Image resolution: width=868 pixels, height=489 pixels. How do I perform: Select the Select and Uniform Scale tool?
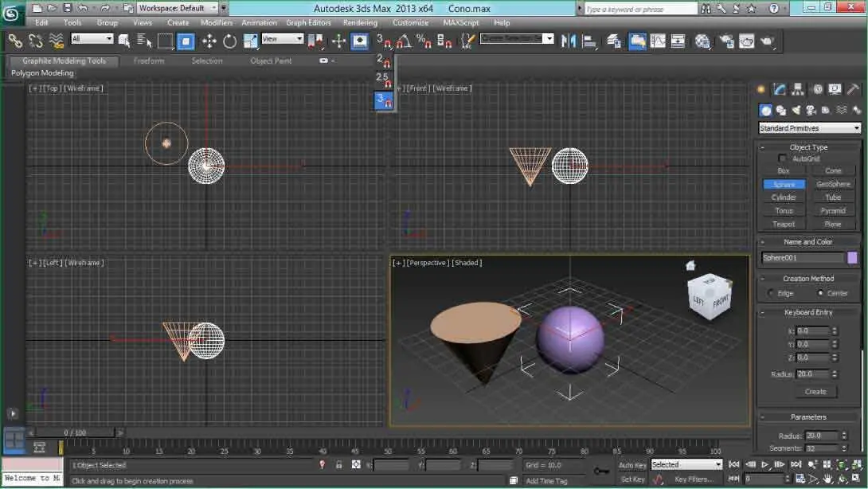pos(250,41)
